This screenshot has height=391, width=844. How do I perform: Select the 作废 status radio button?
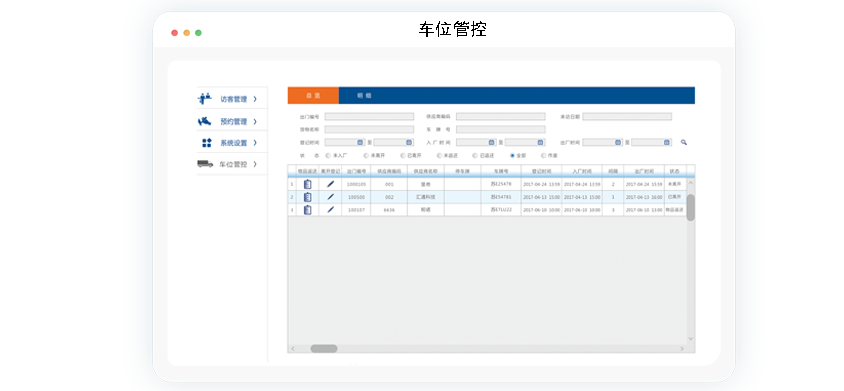click(x=543, y=155)
